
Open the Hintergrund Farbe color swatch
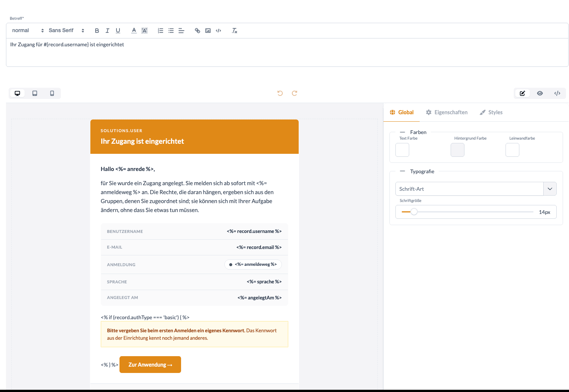pyautogui.click(x=457, y=150)
